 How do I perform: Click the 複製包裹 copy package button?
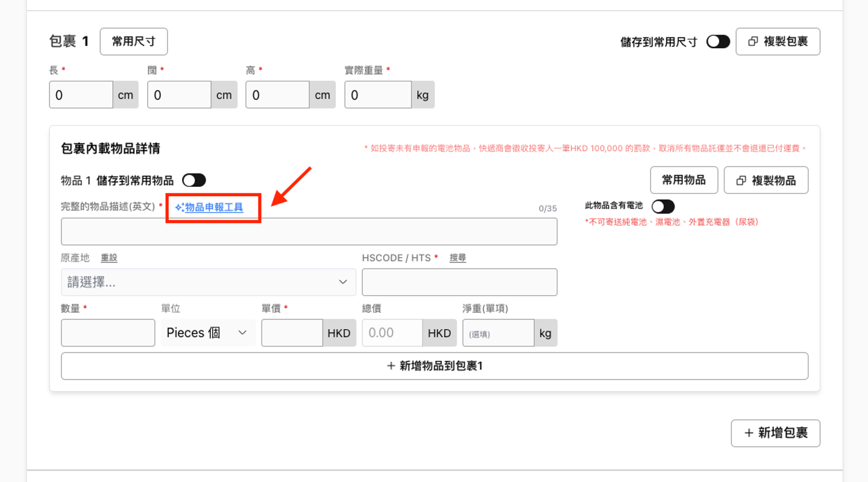coord(778,42)
